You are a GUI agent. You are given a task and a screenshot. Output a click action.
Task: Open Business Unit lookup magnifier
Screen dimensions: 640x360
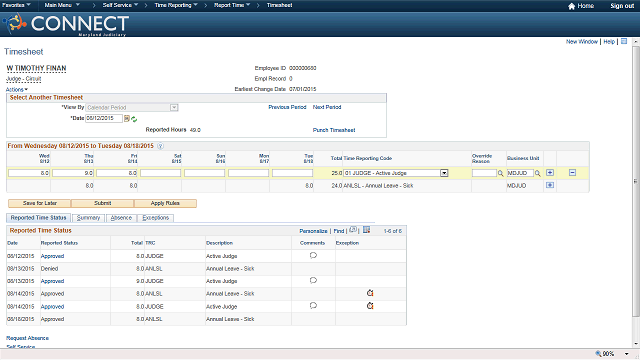(538, 173)
